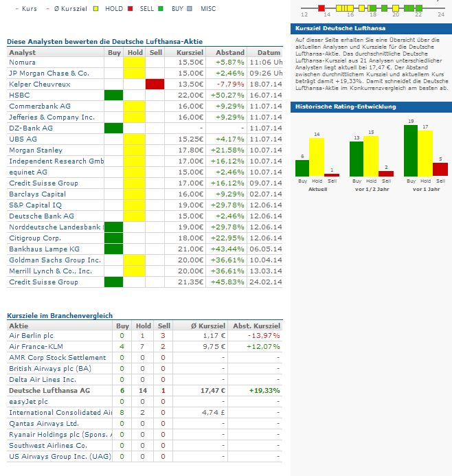Click the 21,35€ Kursziel value

click(x=190, y=282)
